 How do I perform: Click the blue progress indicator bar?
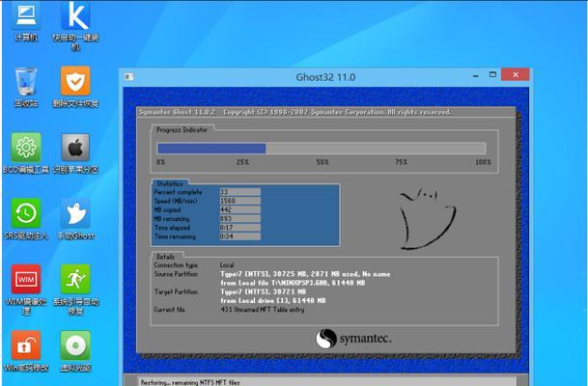(322, 149)
